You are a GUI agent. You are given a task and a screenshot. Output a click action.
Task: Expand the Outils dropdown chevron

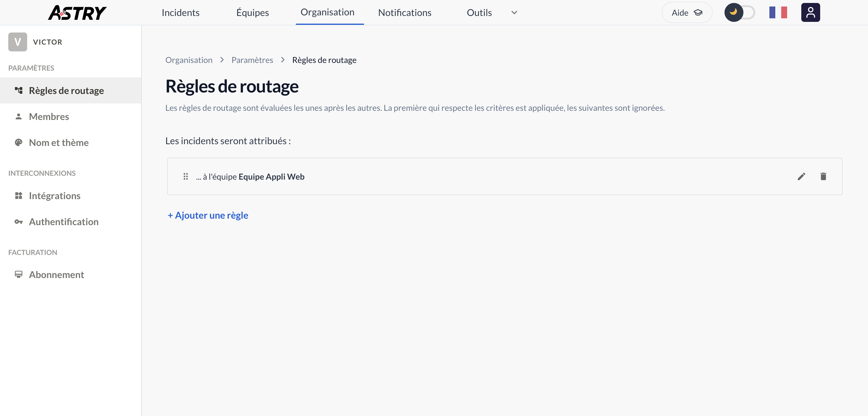click(514, 13)
